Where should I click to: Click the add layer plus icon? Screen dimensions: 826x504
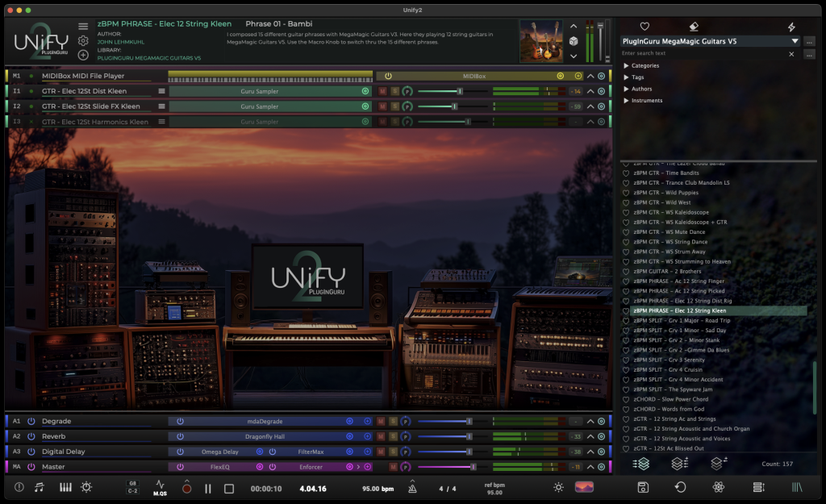tap(83, 55)
